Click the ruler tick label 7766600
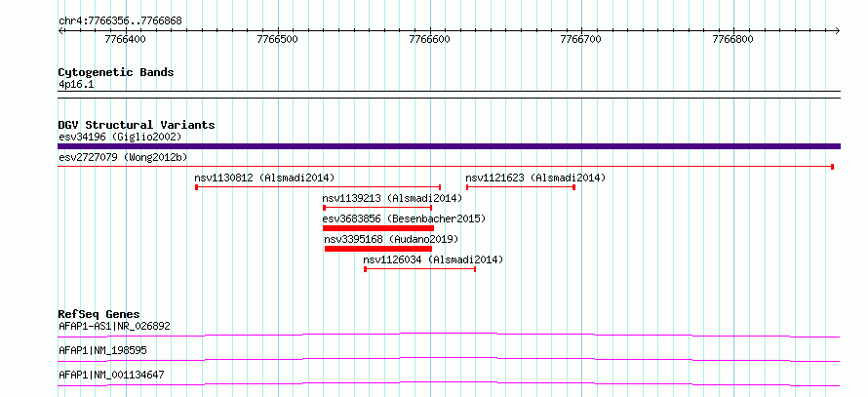This screenshot has width=868, height=397. 429,39
